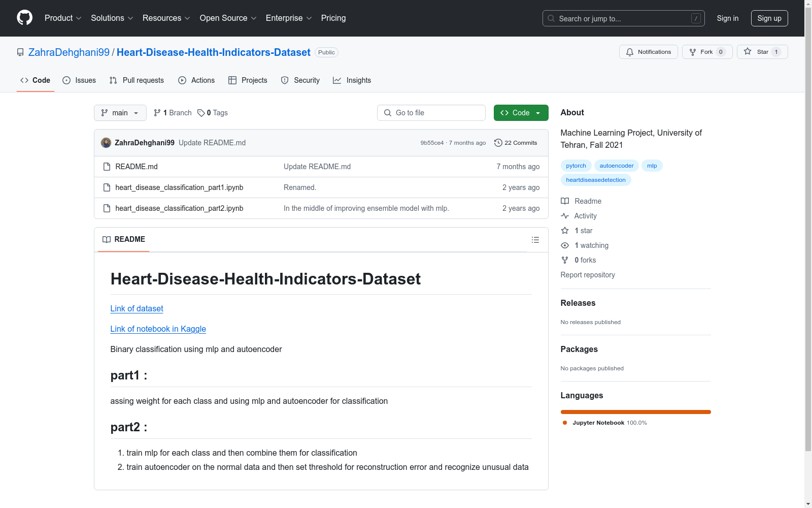Click the commit history clock icon

click(498, 143)
